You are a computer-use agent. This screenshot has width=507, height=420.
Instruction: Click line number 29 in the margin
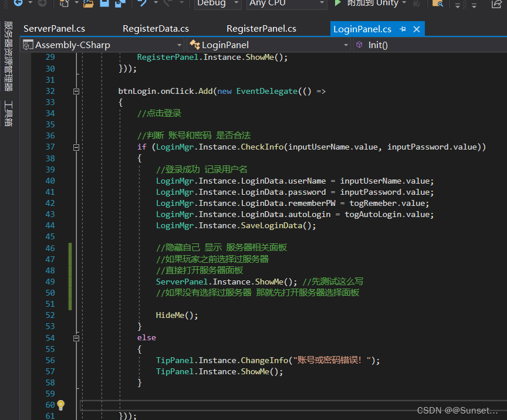click(50, 57)
